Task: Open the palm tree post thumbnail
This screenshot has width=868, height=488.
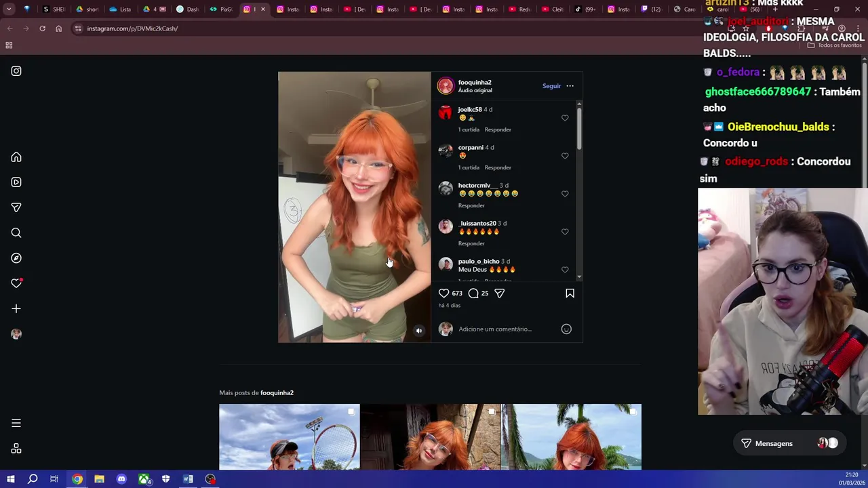Action: point(571,437)
